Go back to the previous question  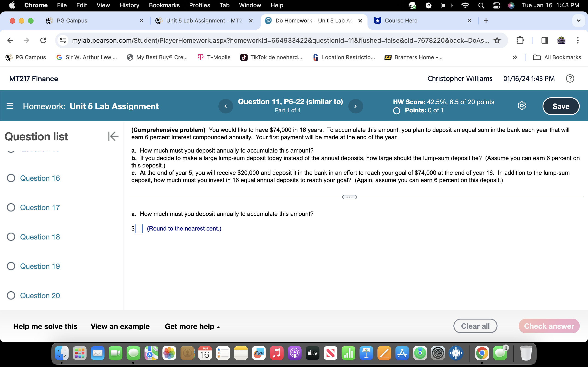pos(226,106)
